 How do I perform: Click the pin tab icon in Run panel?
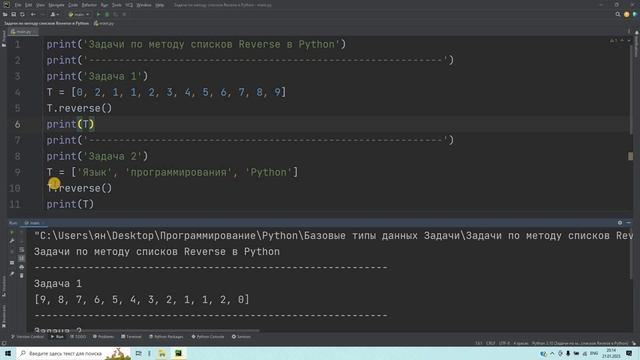tap(12, 274)
